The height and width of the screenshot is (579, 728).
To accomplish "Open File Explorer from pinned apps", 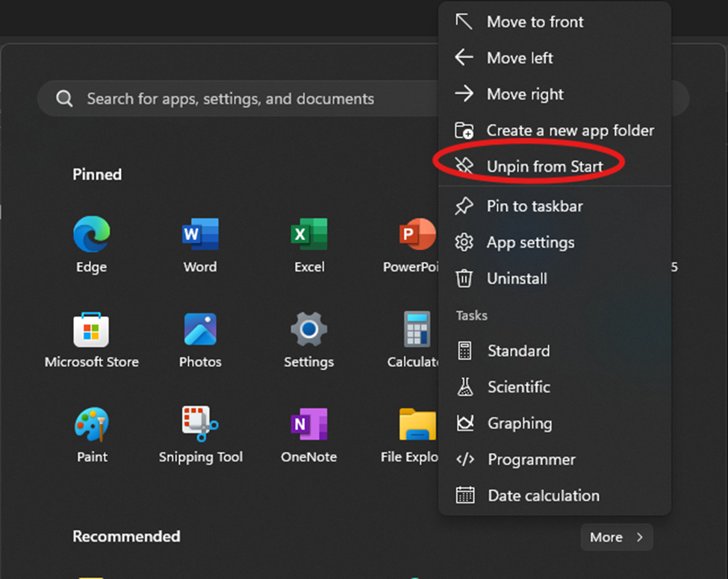I will 409,435.
